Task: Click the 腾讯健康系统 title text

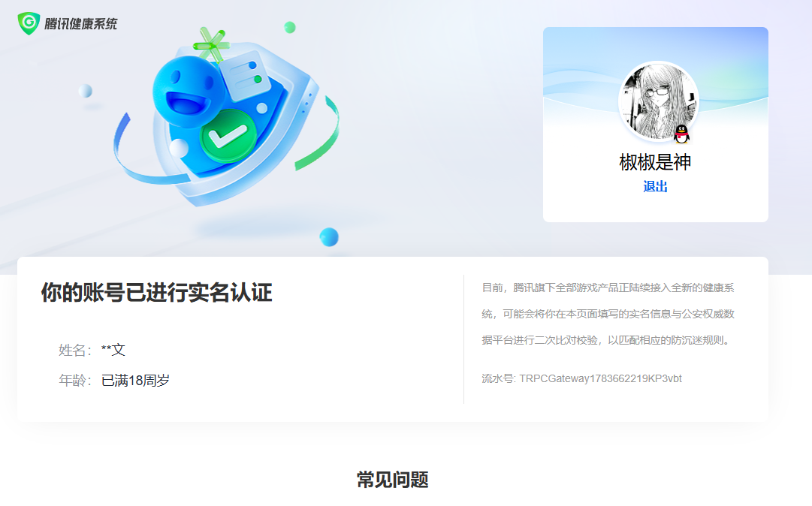Action: tap(81, 24)
